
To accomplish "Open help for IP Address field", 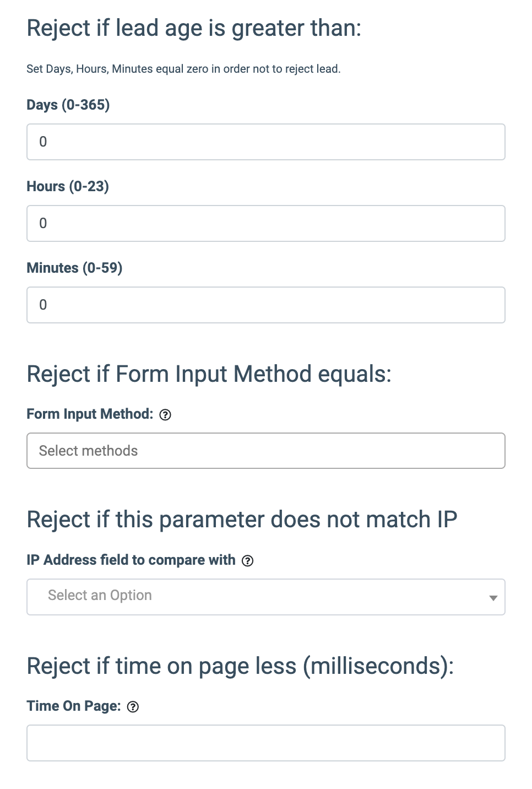I will 248,561.
